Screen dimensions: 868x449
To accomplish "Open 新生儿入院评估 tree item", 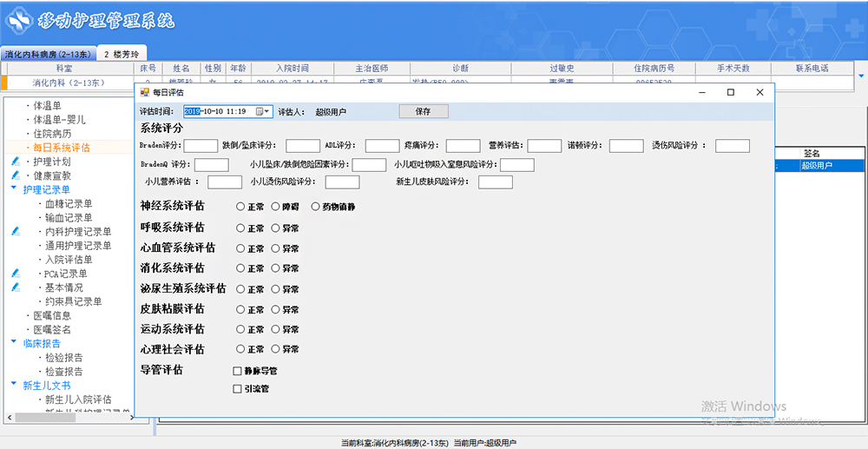I will [78, 399].
